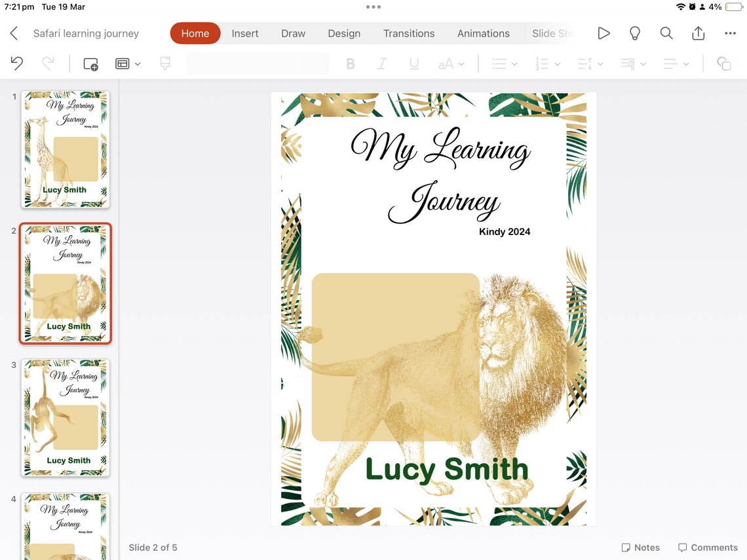
Task: Open the text direction dropdown
Action: pos(633,64)
